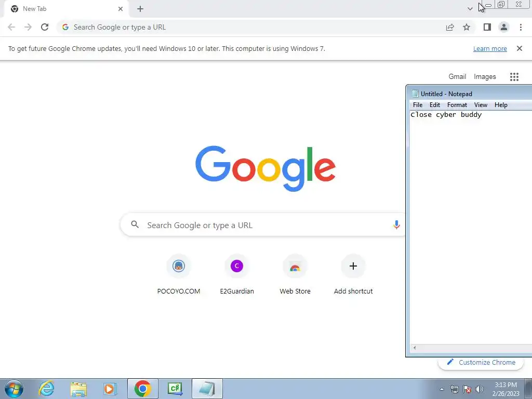
Task: Open the E2Guardian shortcut
Action: click(237, 274)
